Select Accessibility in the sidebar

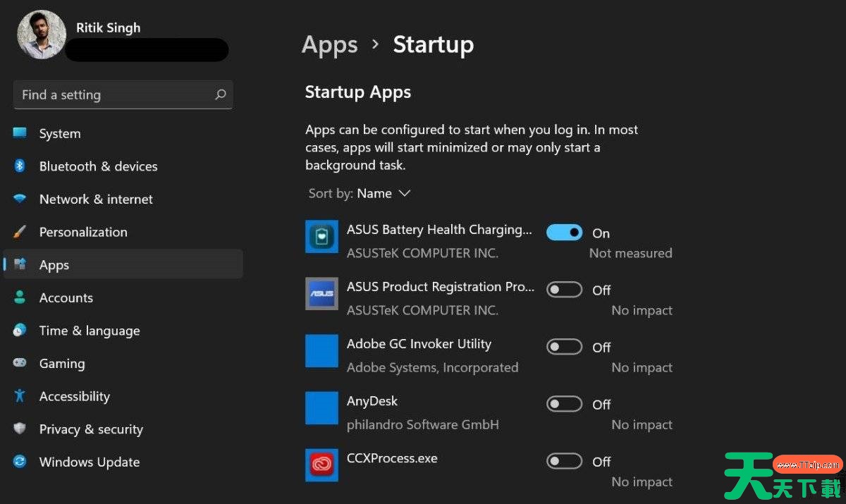coord(123,396)
